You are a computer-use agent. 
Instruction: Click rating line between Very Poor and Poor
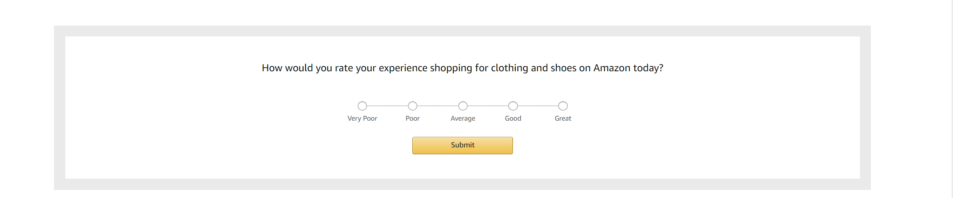(x=388, y=106)
